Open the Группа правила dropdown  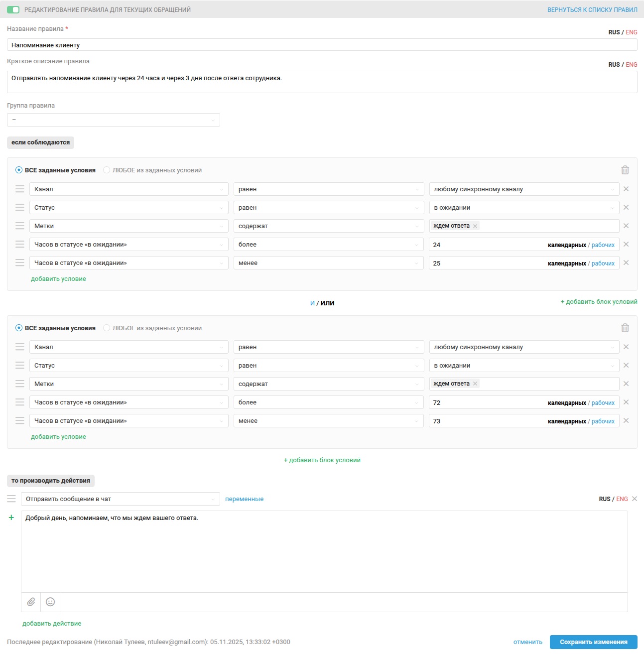coord(114,120)
